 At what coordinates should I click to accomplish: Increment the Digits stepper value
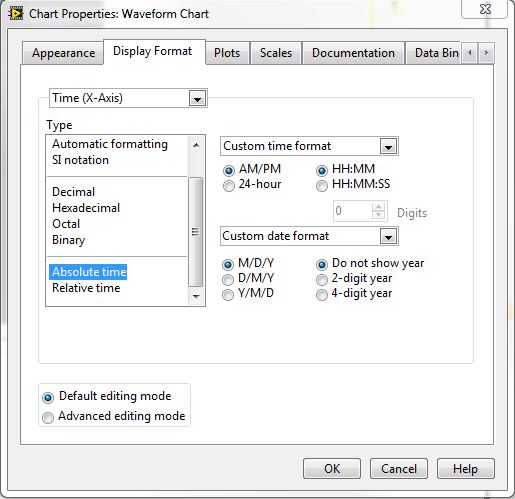pos(378,207)
